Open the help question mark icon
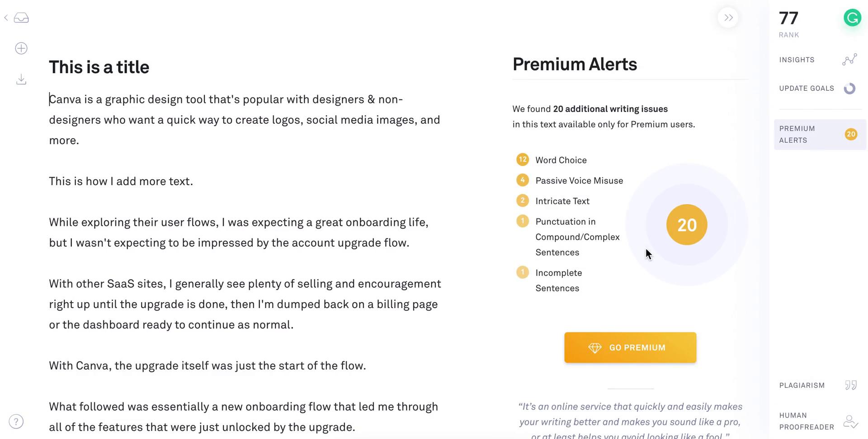The image size is (868, 439). pyautogui.click(x=16, y=421)
